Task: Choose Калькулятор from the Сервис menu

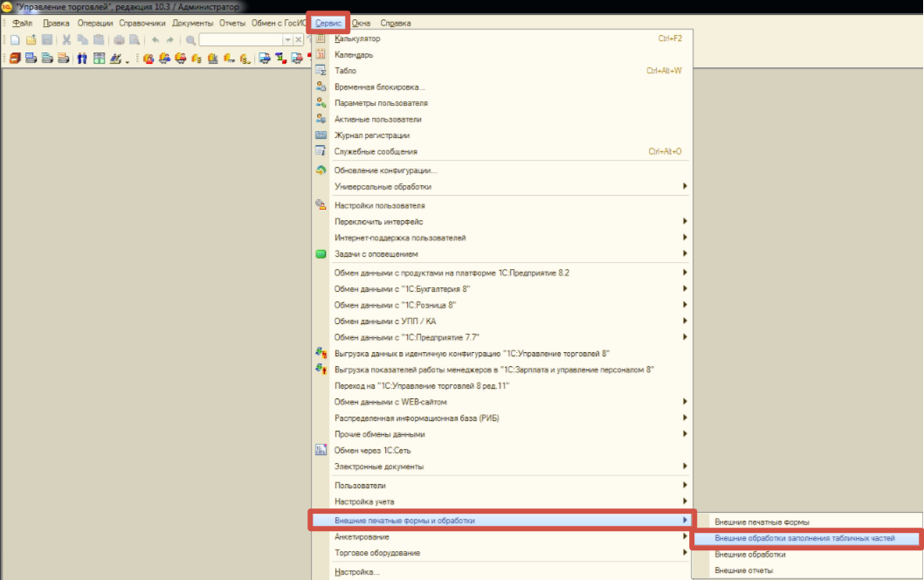Action: [x=357, y=38]
